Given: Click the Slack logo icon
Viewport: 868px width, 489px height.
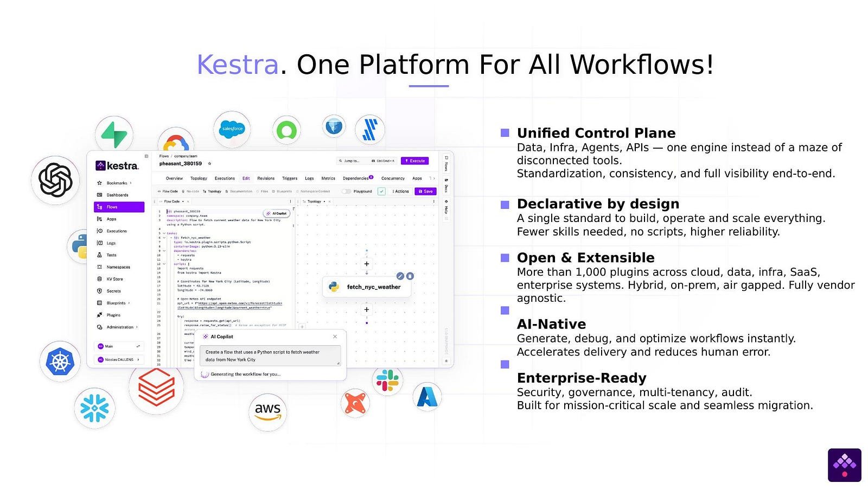Looking at the screenshot, I should point(387,380).
